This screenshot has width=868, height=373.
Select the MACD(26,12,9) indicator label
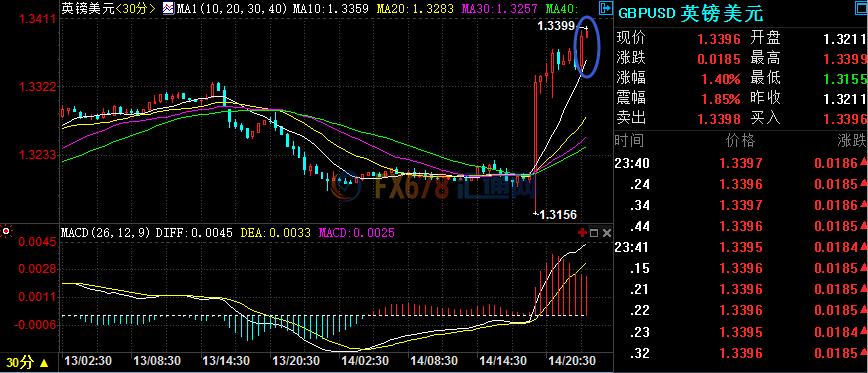pos(106,233)
